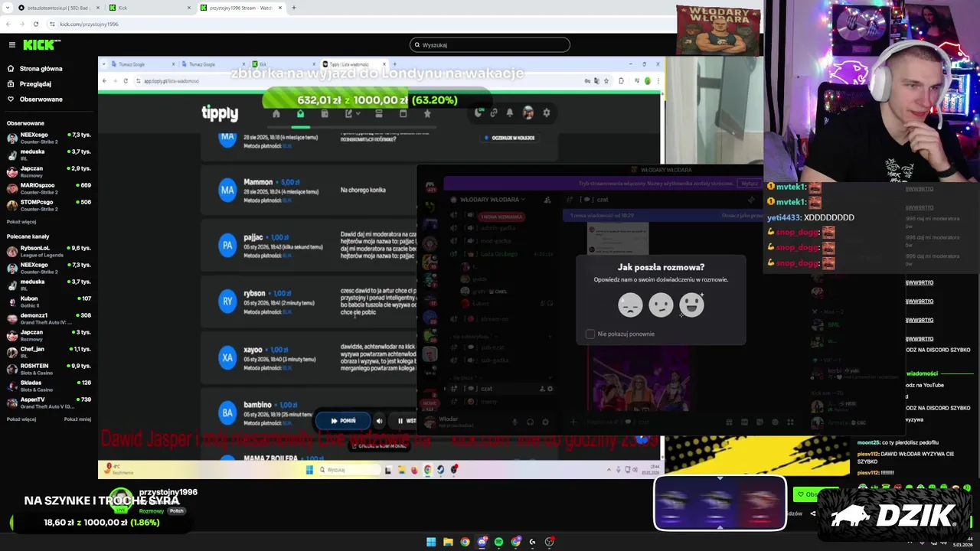Open MARIOspzoo channel in sidebar
Screen dimensions: 980x551
(48, 188)
